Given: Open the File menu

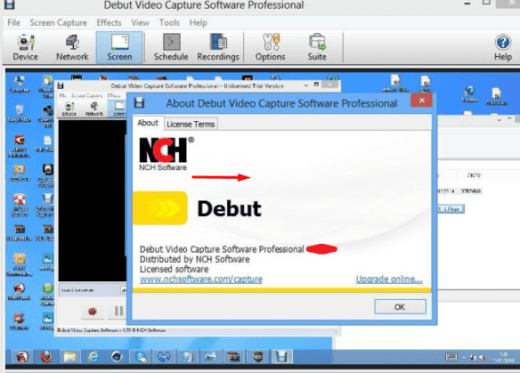Looking at the screenshot, I should pos(14,23).
